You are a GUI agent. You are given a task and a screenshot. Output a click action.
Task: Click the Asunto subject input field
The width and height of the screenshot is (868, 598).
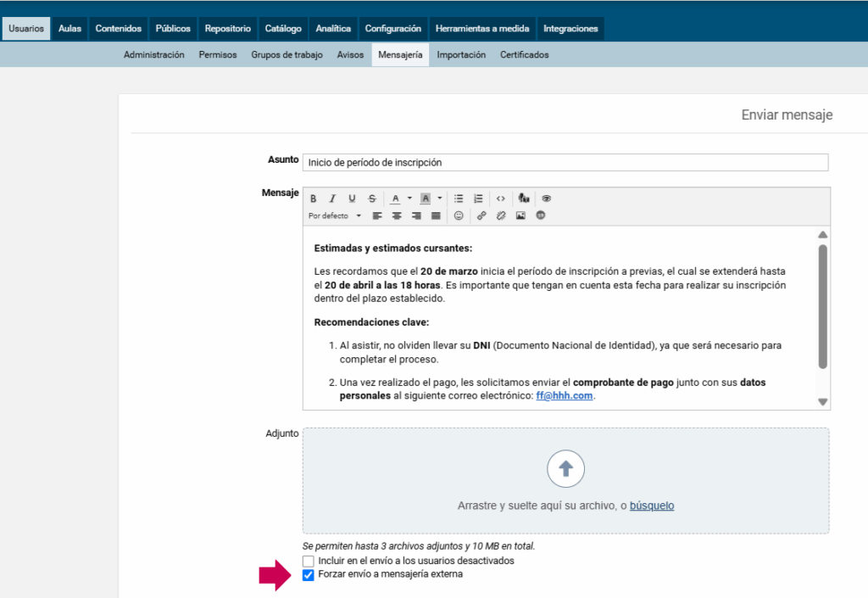pos(565,162)
